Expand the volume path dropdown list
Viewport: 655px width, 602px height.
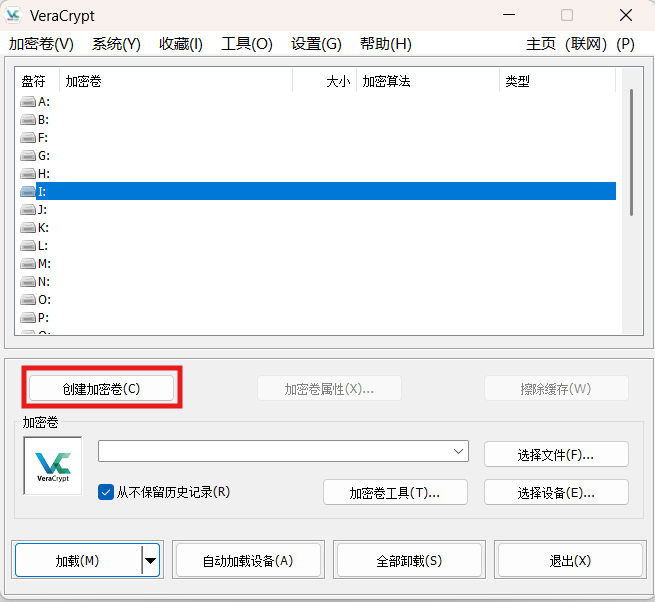459,452
